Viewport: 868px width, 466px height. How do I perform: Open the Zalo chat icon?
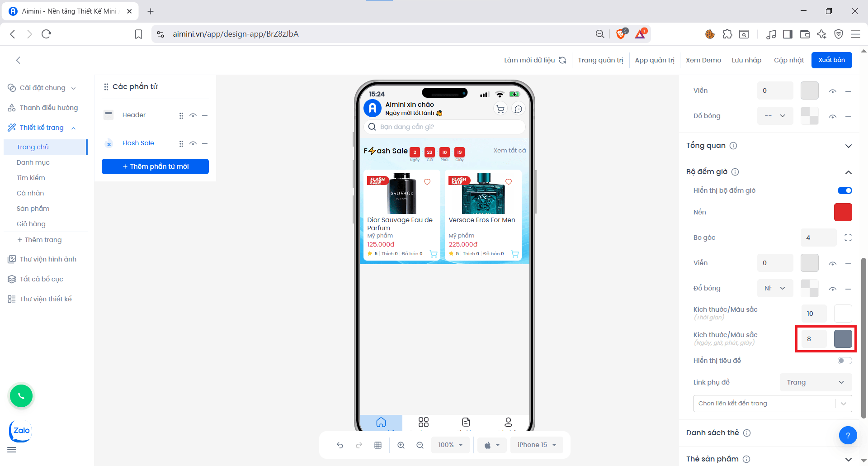pyautogui.click(x=21, y=431)
